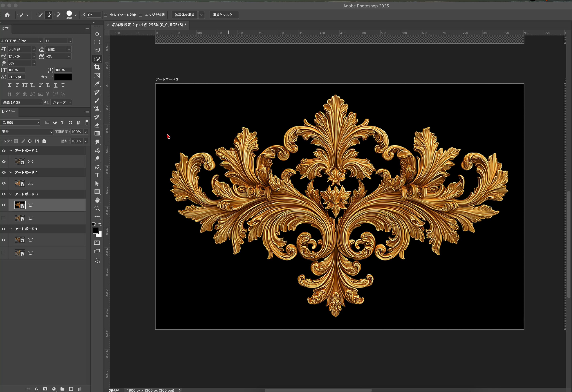Click 被写体を選択 button
The height and width of the screenshot is (392, 572).
185,15
